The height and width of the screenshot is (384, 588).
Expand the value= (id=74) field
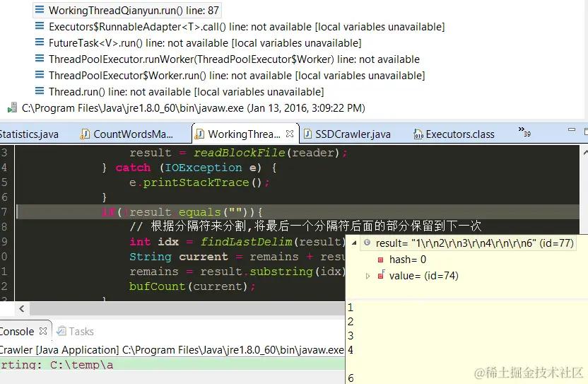point(367,276)
